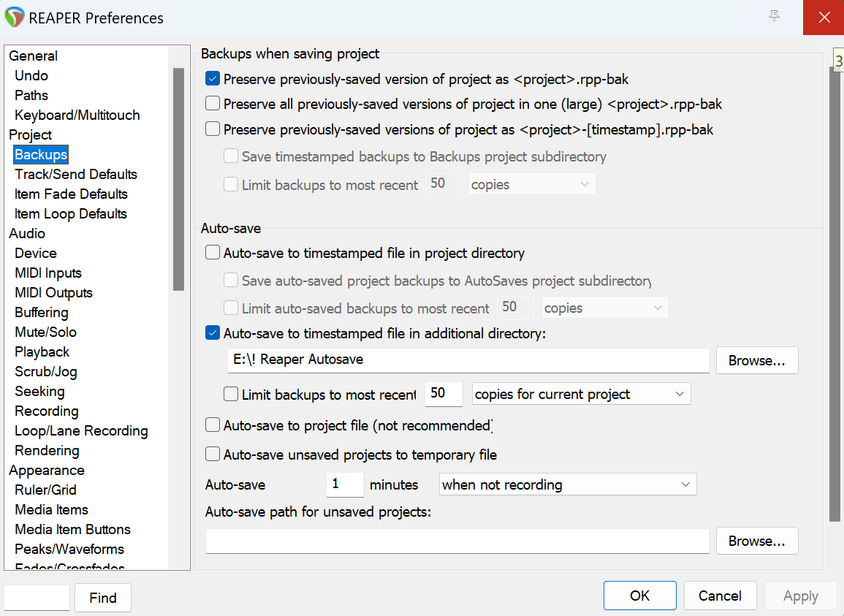The width and height of the screenshot is (844, 616).
Task: Open Media Item Buttons settings
Action: coord(72,529)
